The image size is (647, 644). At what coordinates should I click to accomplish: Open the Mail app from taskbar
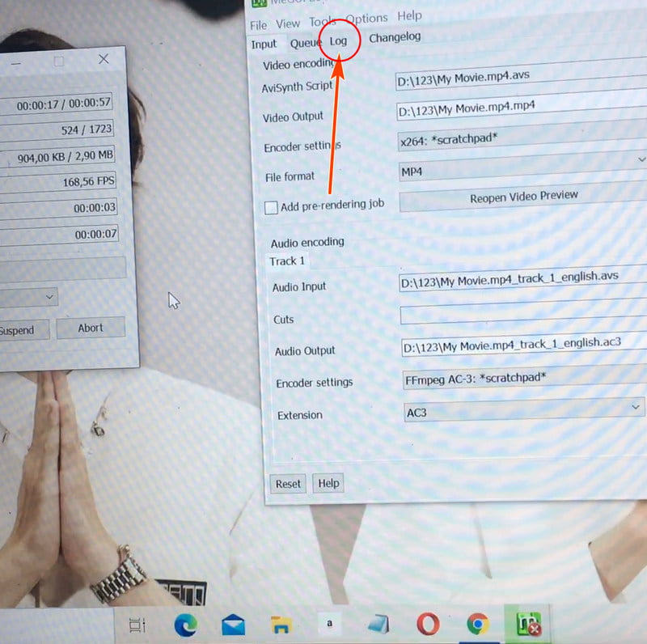[x=233, y=625]
